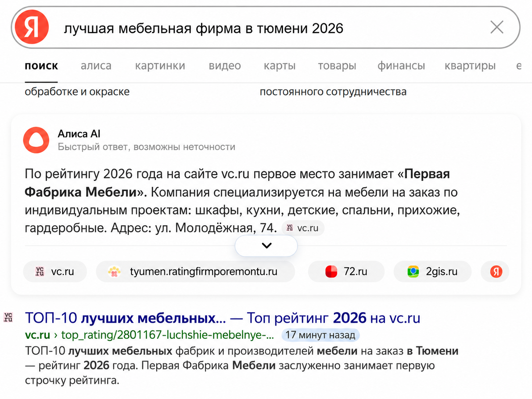Select the товары tab
This screenshot has height=399, width=532.
tap(337, 66)
